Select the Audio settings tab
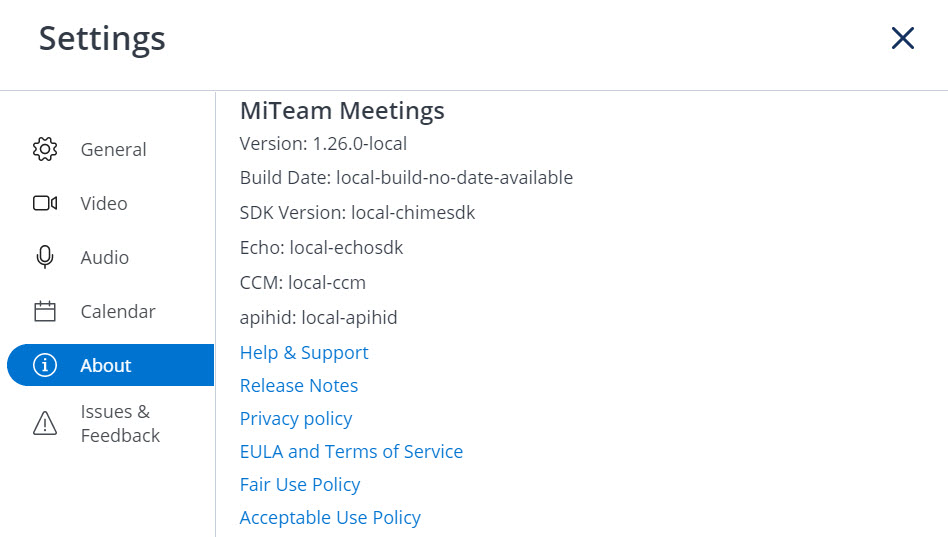 tap(111, 257)
